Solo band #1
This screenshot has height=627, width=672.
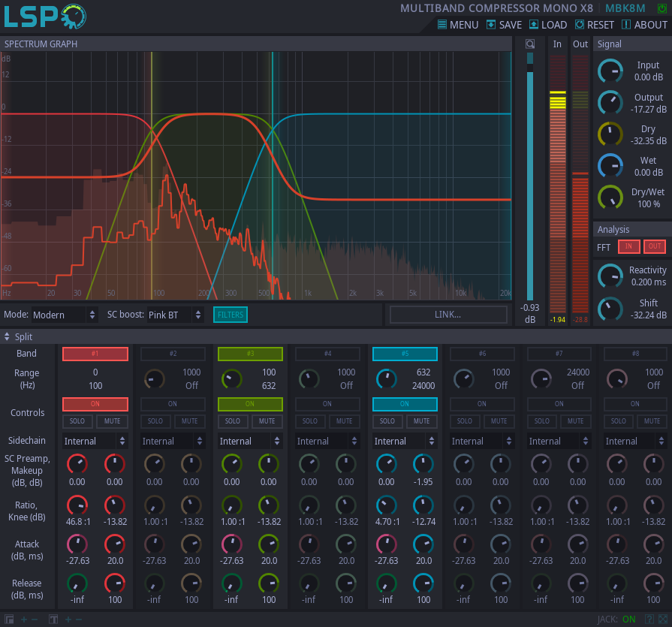pyautogui.click(x=77, y=421)
